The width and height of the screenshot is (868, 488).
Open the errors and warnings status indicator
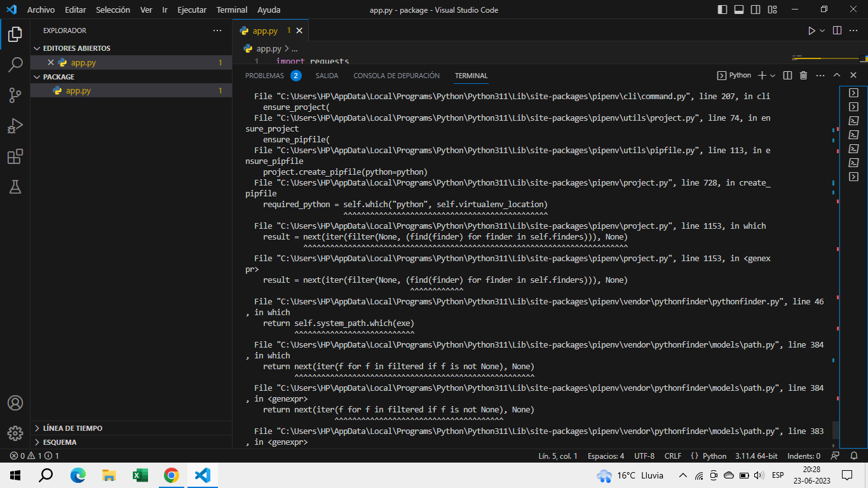(34, 456)
